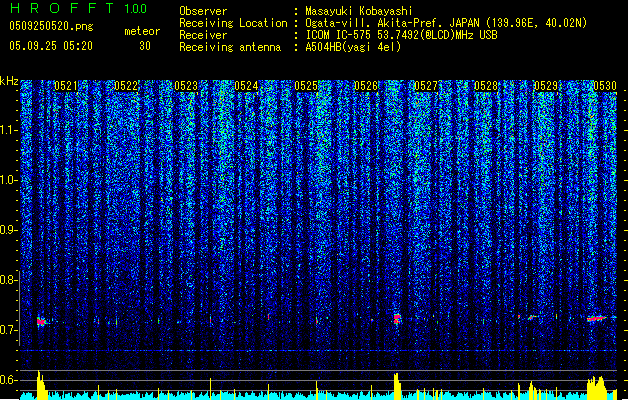This screenshot has width=629, height=400.
Task: Click the 0526 time marker
Action: pos(366,86)
